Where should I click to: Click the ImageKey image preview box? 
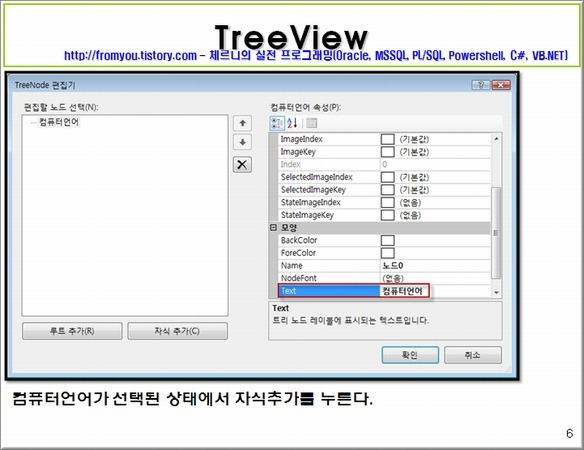point(388,152)
